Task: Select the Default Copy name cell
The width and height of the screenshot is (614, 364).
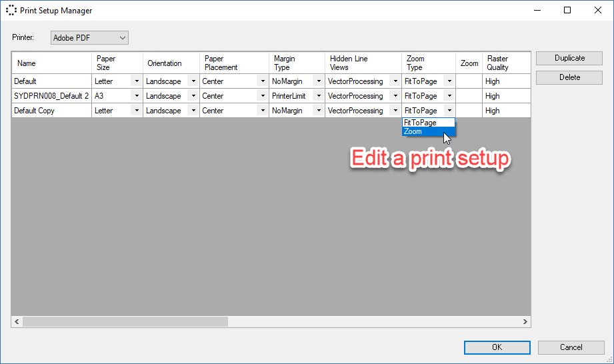Action: pos(52,111)
